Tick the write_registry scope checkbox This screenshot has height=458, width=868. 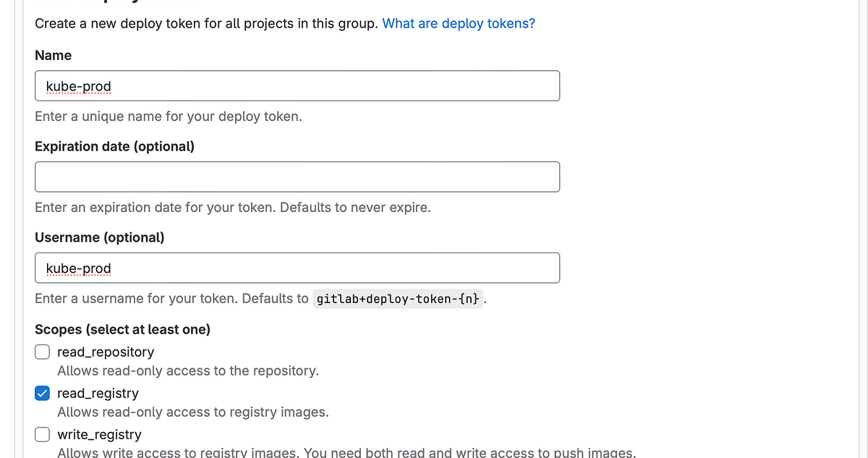tap(43, 434)
